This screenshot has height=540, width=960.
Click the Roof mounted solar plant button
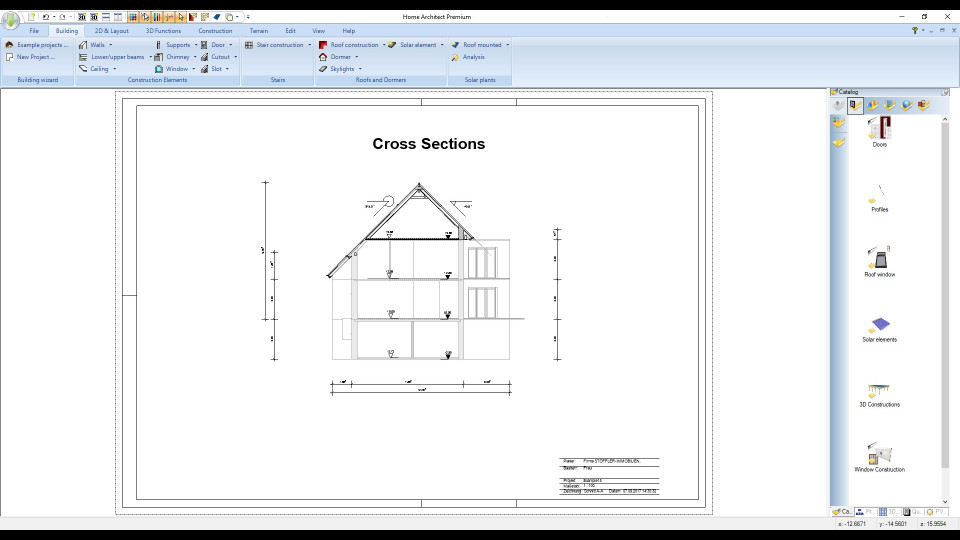[x=477, y=45]
